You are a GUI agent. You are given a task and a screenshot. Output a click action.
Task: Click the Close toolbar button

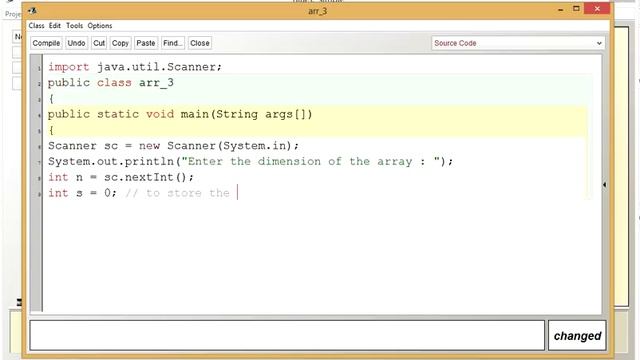point(200,43)
